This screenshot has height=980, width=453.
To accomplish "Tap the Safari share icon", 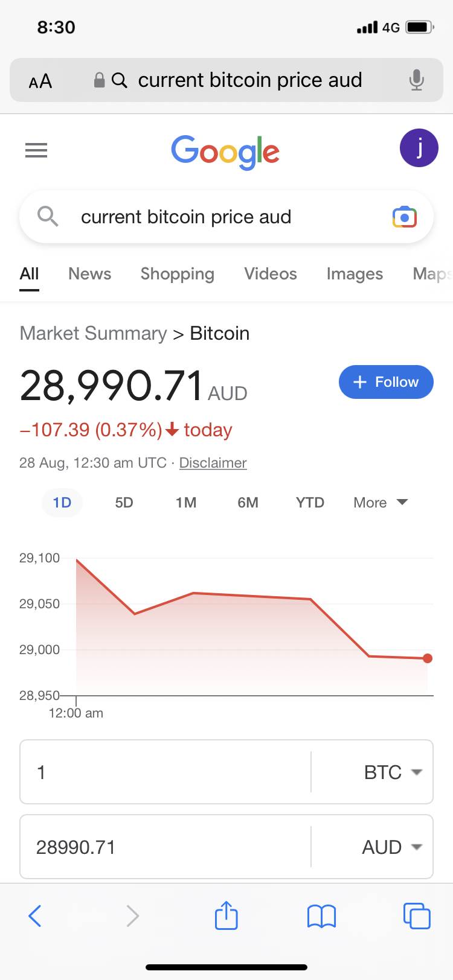I will [x=226, y=915].
